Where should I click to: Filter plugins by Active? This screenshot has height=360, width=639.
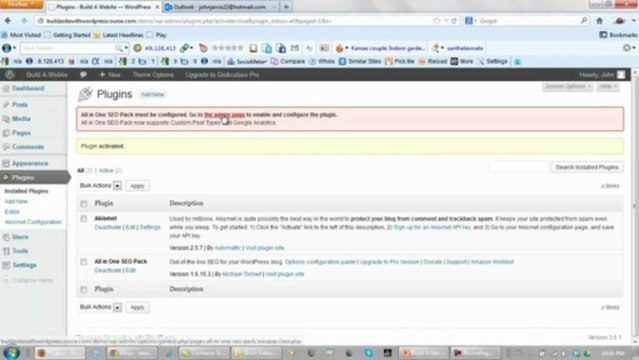106,170
